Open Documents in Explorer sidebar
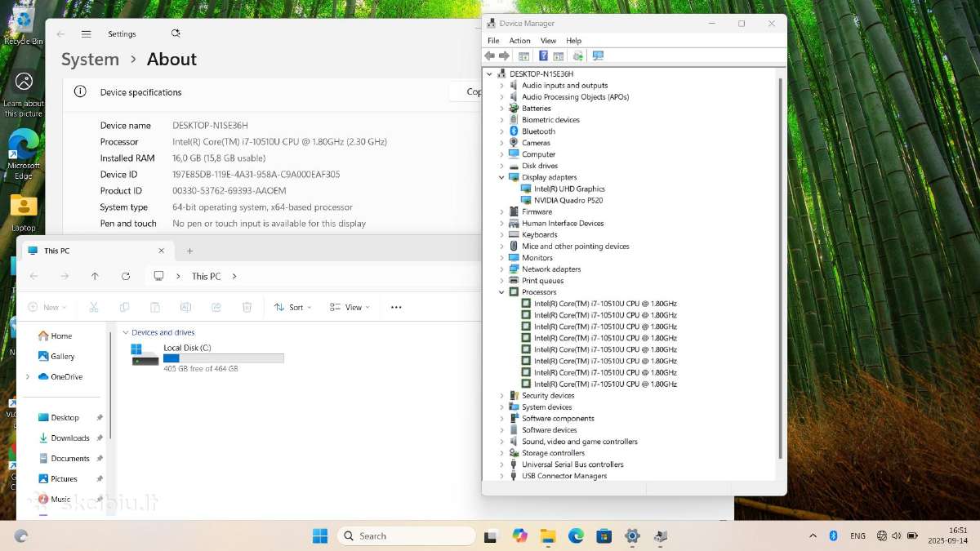This screenshot has width=980, height=551. tap(70, 459)
